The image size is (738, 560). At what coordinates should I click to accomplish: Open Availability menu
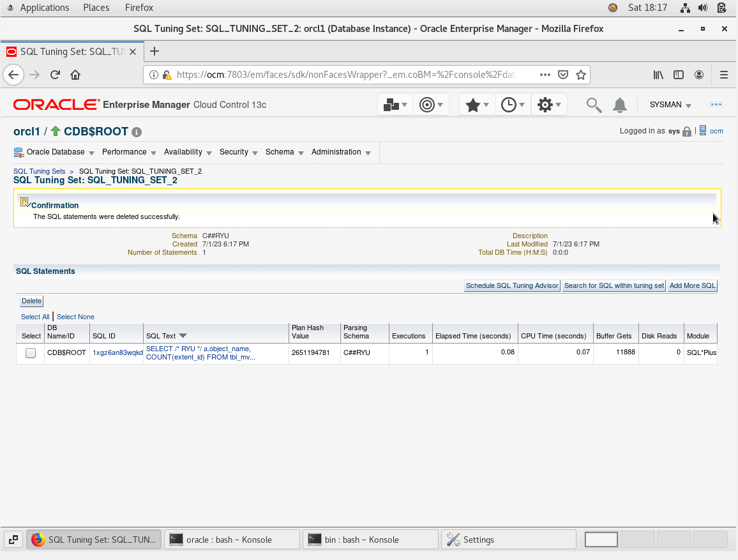coord(188,152)
